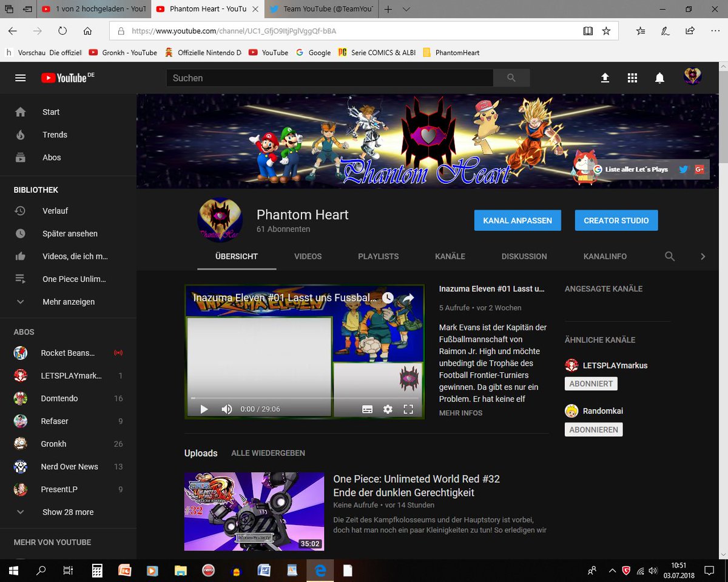This screenshot has height=582, width=728.
Task: Mute the featured video volume
Action: coord(227,409)
